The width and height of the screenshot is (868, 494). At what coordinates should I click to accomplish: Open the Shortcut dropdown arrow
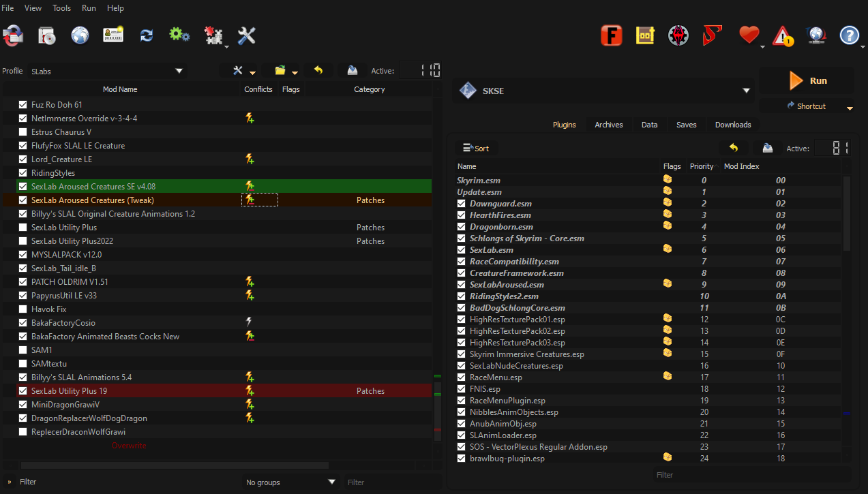[x=850, y=108]
